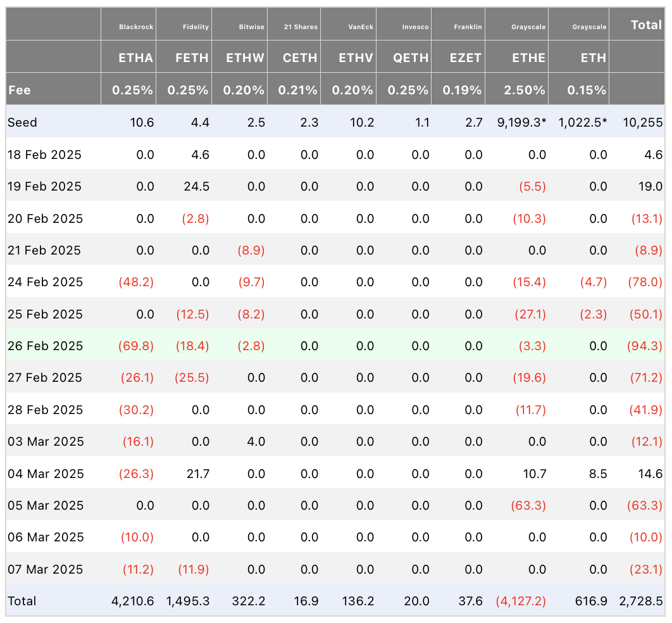Screen dimensions: 672x623
Task: Click the Total row label at bottom
Action: click(22, 601)
